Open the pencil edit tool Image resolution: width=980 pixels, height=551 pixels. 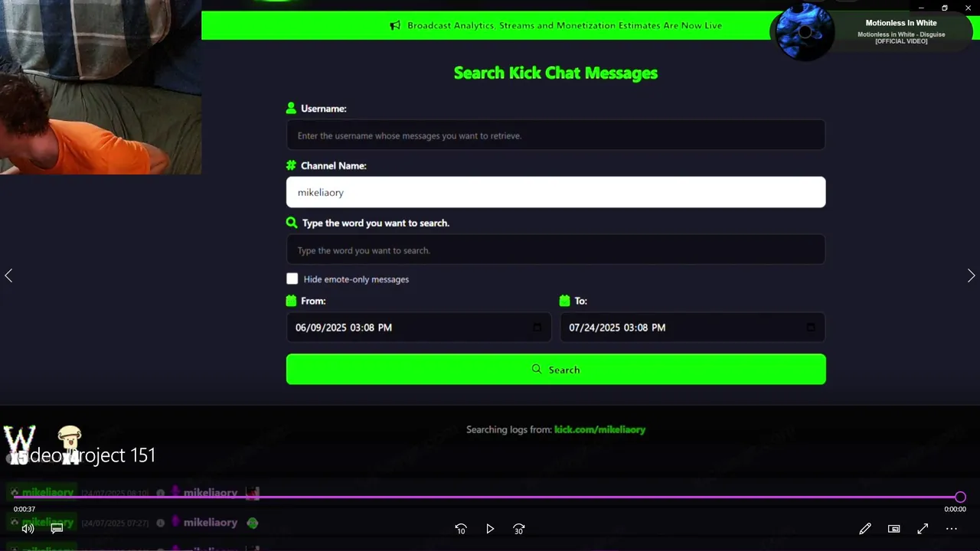click(865, 529)
